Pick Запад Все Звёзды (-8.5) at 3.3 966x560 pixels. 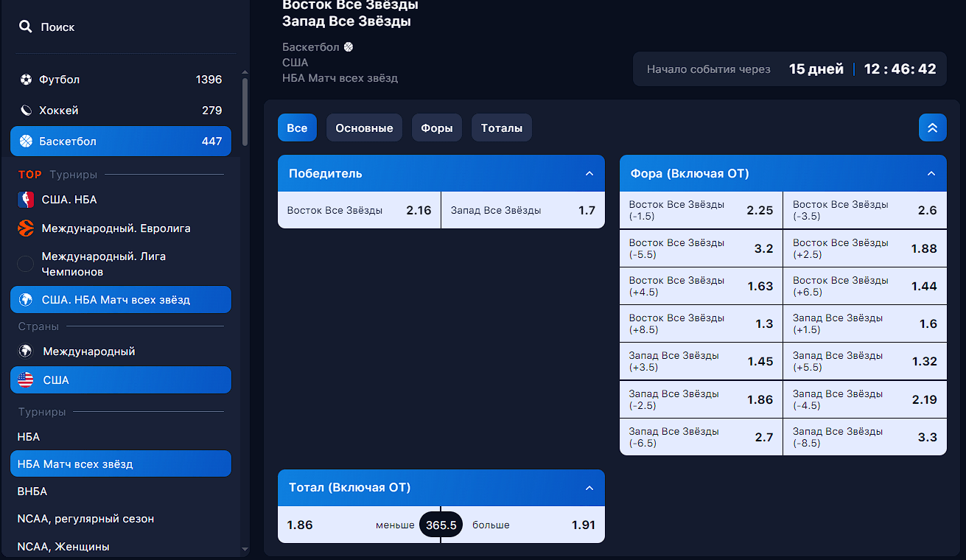(x=865, y=437)
